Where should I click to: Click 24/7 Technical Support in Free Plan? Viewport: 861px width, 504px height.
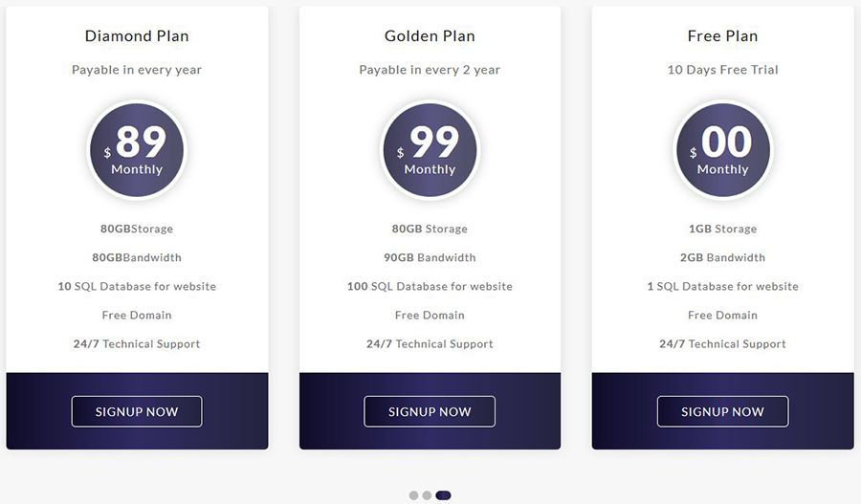click(x=722, y=343)
